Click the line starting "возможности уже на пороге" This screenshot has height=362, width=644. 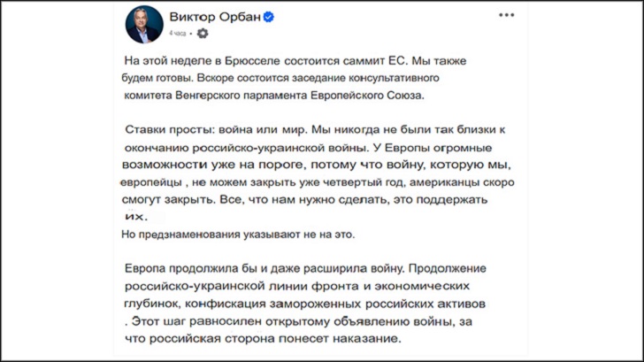tap(316, 165)
